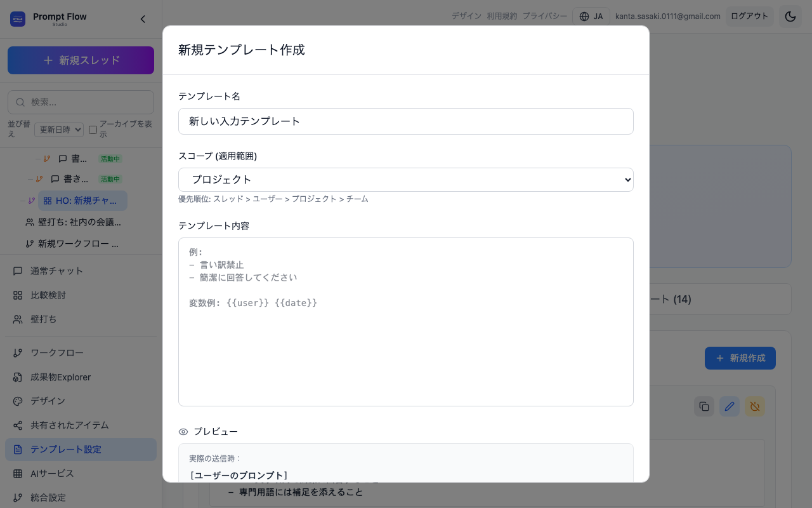This screenshot has height=508, width=812.
Task: Click the 共有されたアイテム share icon
Action: point(18,425)
